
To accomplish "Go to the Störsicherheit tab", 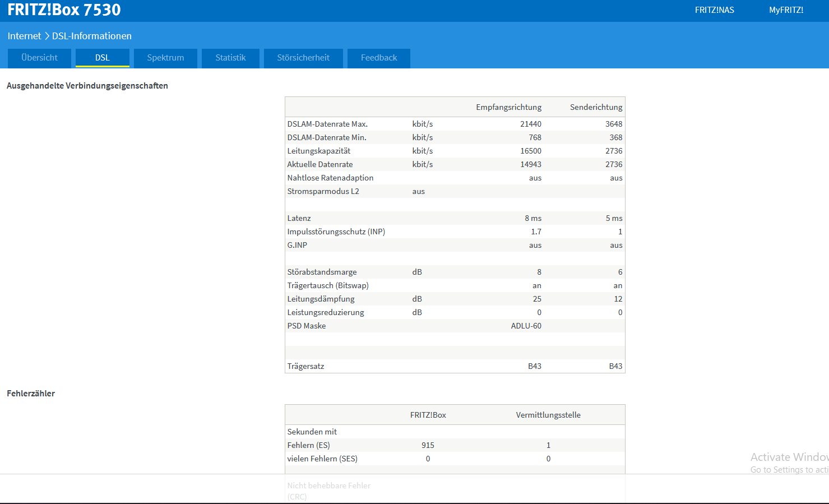I will pos(303,58).
